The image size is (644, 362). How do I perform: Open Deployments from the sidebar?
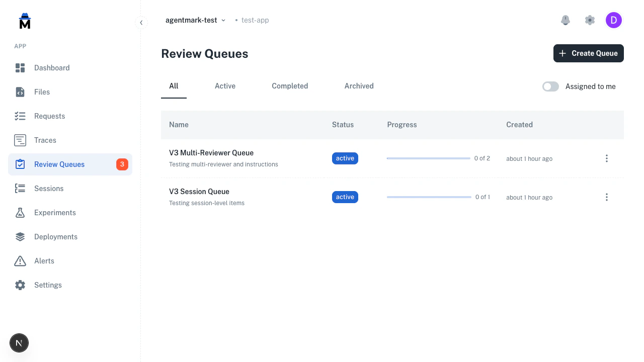55,236
